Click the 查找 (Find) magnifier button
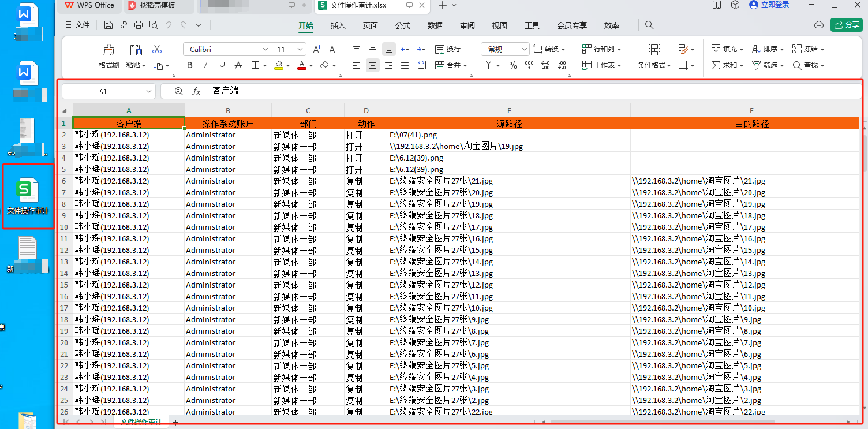Screen dimensions: 868x429 tap(809, 65)
